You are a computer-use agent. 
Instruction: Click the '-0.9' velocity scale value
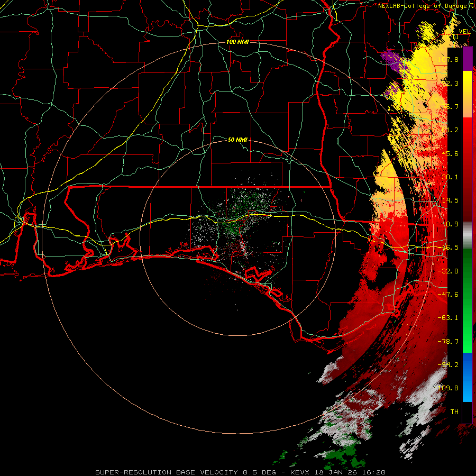[x=450, y=224]
